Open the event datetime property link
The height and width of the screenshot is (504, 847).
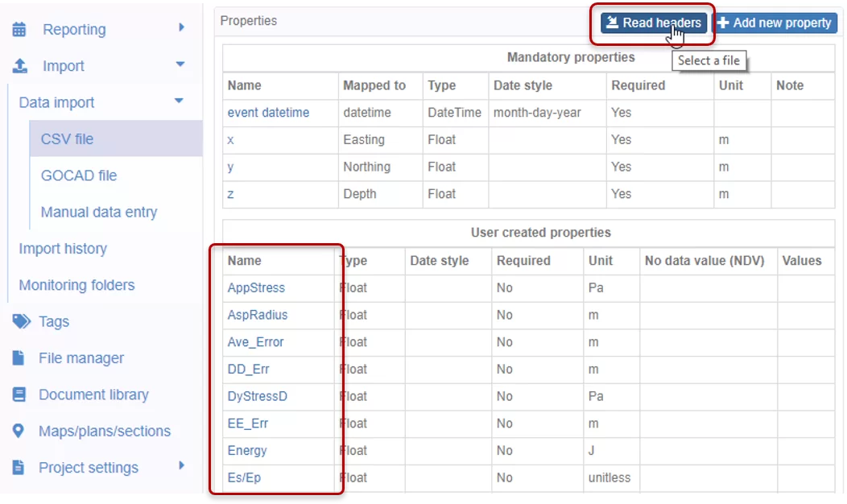coord(268,113)
